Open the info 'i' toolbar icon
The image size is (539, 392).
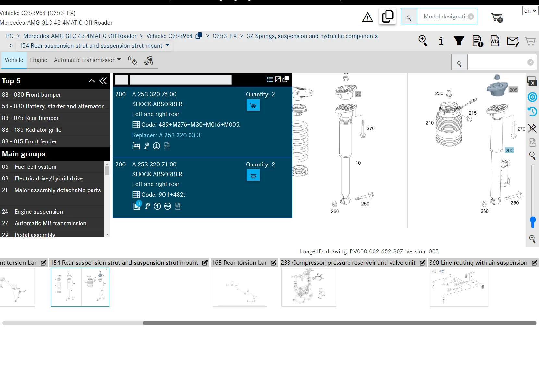441,41
